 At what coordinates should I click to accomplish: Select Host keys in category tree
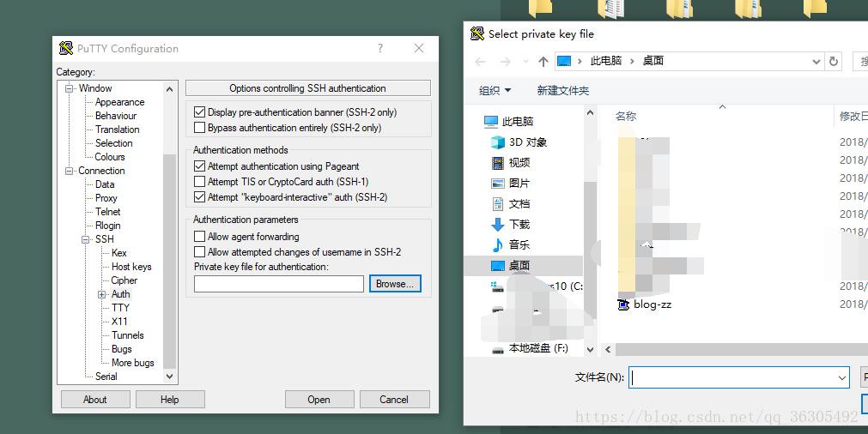click(x=131, y=267)
